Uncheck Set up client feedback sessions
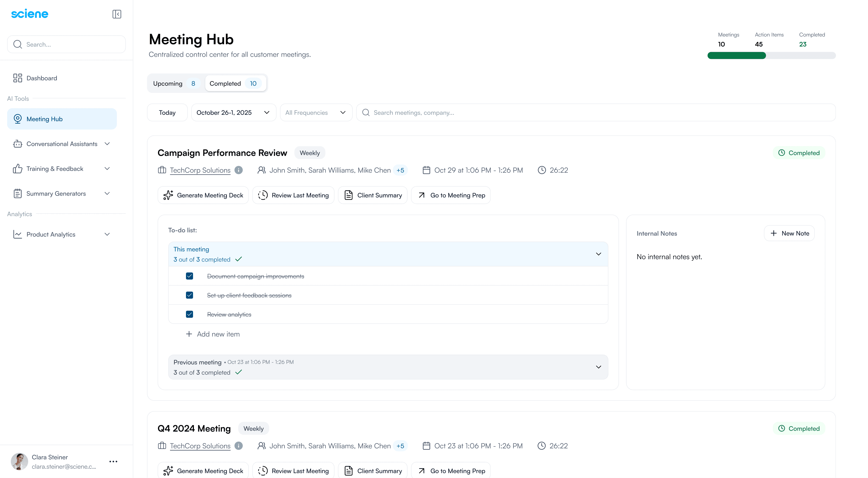Screen dimensions: 868x478 pyautogui.click(x=190, y=295)
